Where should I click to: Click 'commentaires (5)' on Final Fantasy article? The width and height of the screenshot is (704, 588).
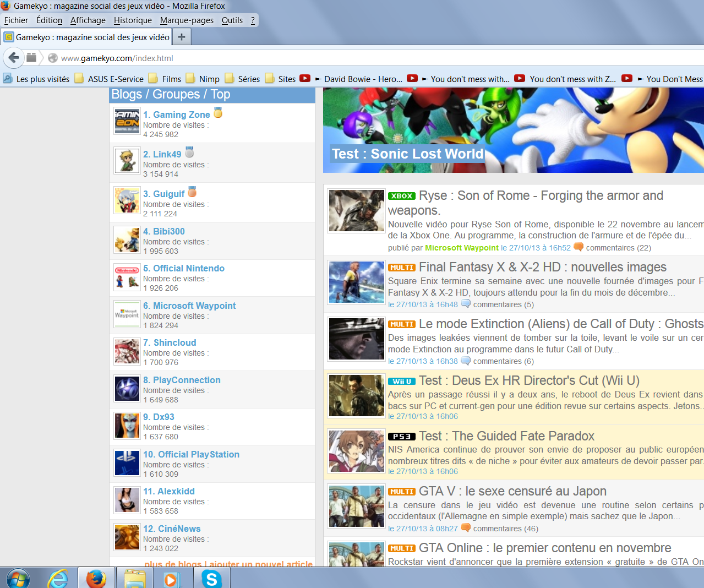click(x=504, y=304)
